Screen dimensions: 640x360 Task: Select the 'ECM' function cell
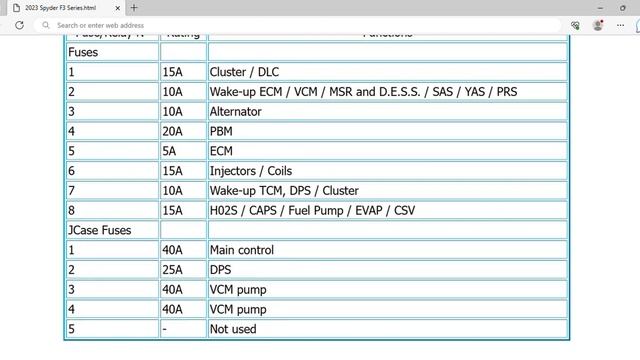tap(388, 151)
